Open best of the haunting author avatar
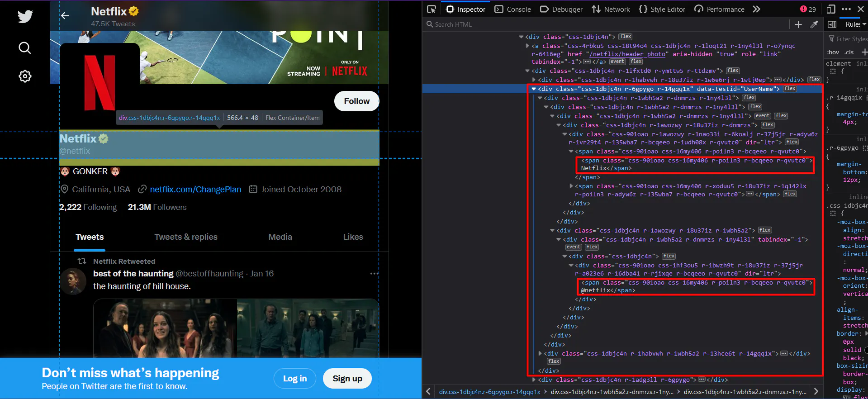The height and width of the screenshot is (399, 868). (x=73, y=281)
